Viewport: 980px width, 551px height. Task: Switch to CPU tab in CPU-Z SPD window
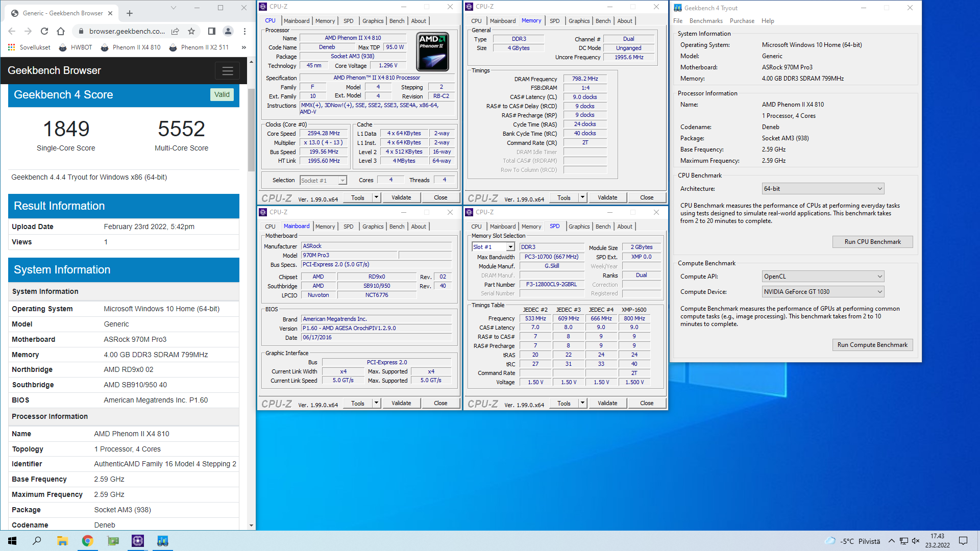(476, 227)
